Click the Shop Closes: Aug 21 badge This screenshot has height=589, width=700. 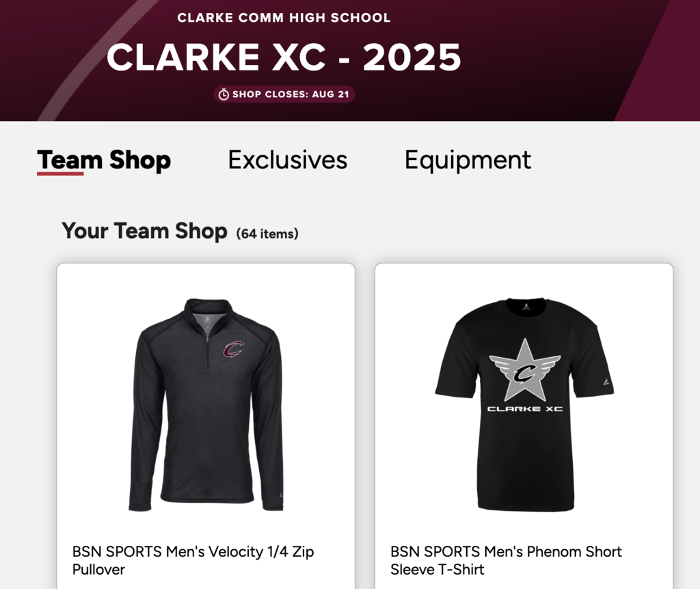coord(284,94)
